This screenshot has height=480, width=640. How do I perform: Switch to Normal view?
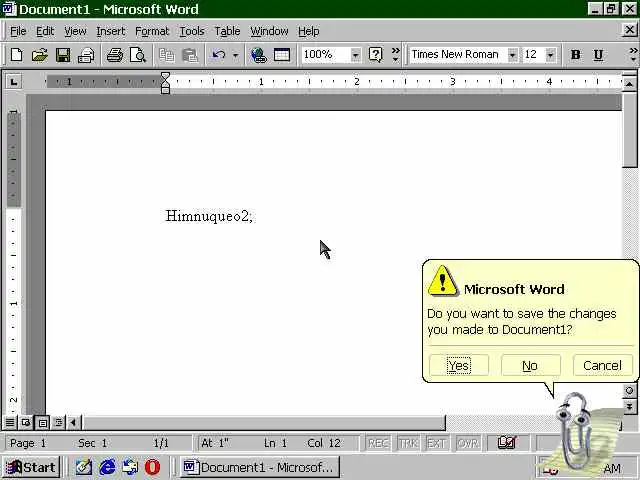pyautogui.click(x=10, y=422)
